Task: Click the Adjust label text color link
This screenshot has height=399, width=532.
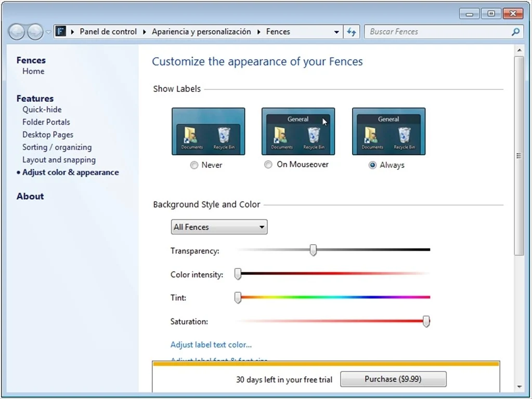Action: tap(211, 345)
